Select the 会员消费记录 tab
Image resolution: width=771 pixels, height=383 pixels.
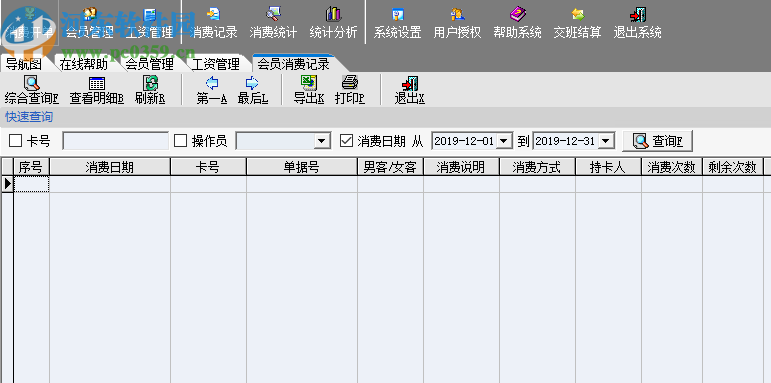(x=293, y=64)
